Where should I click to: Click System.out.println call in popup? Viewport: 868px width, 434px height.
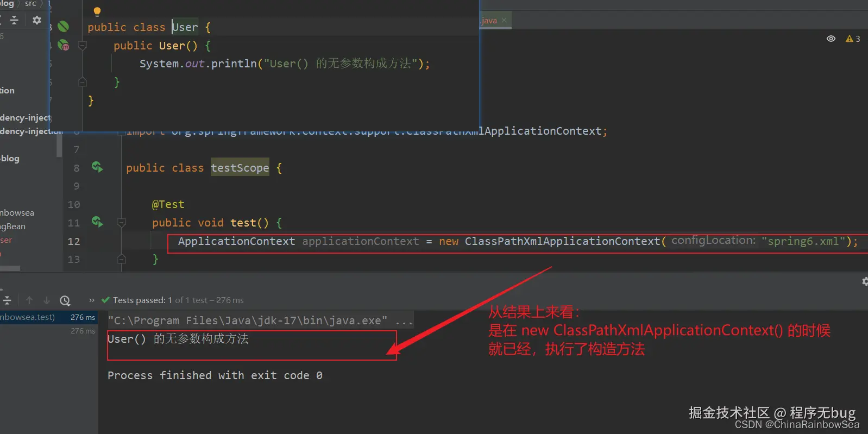click(198, 64)
